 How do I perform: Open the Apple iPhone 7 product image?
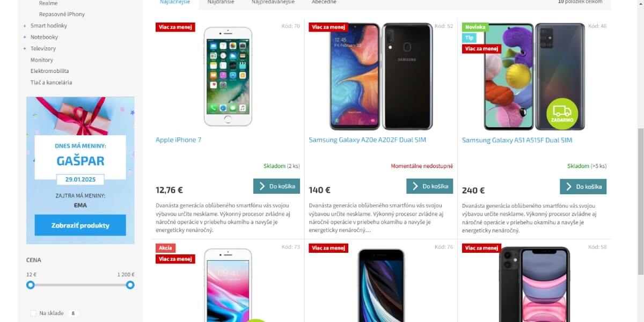228,76
